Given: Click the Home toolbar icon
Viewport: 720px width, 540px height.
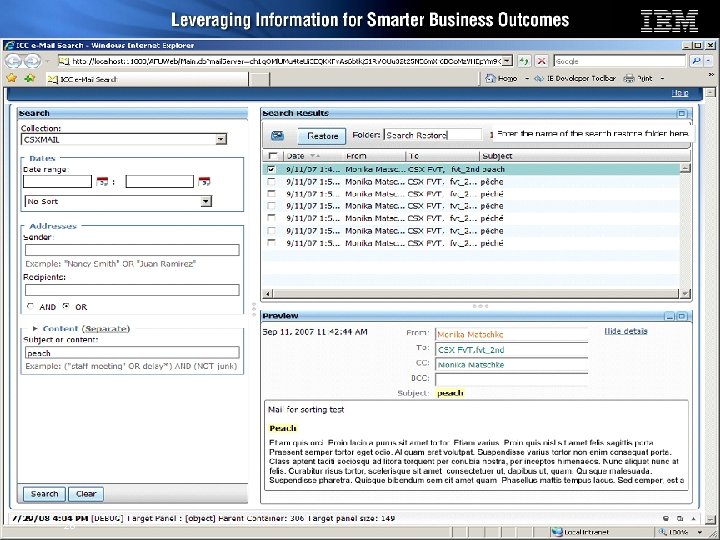Looking at the screenshot, I should [x=491, y=79].
